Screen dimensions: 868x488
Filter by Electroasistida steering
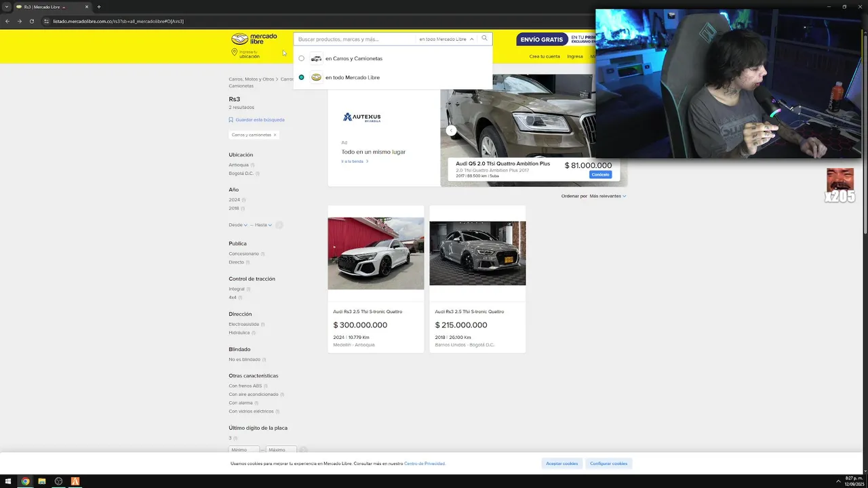244,324
